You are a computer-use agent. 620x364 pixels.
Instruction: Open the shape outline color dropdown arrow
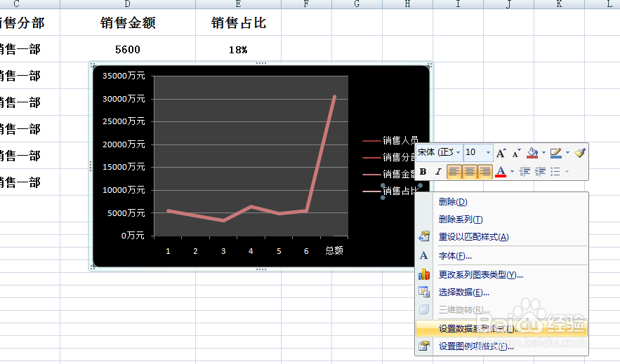pyautogui.click(x=568, y=153)
